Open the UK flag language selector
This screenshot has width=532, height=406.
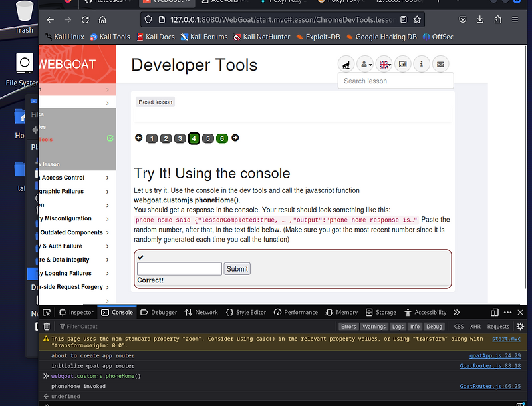pos(384,64)
